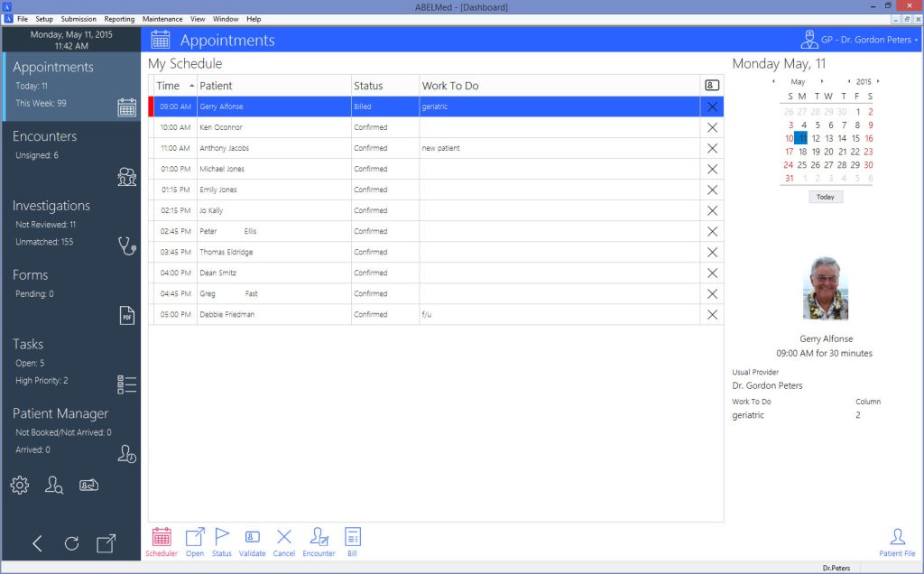The width and height of the screenshot is (924, 574).
Task: Click the Tasks list icon in the sidebar
Action: pyautogui.click(x=127, y=383)
